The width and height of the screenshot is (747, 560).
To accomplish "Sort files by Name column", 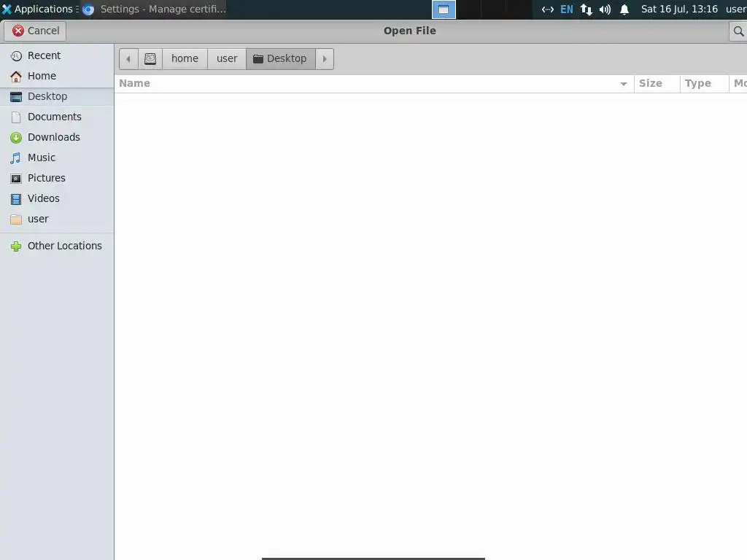I will click(x=374, y=84).
